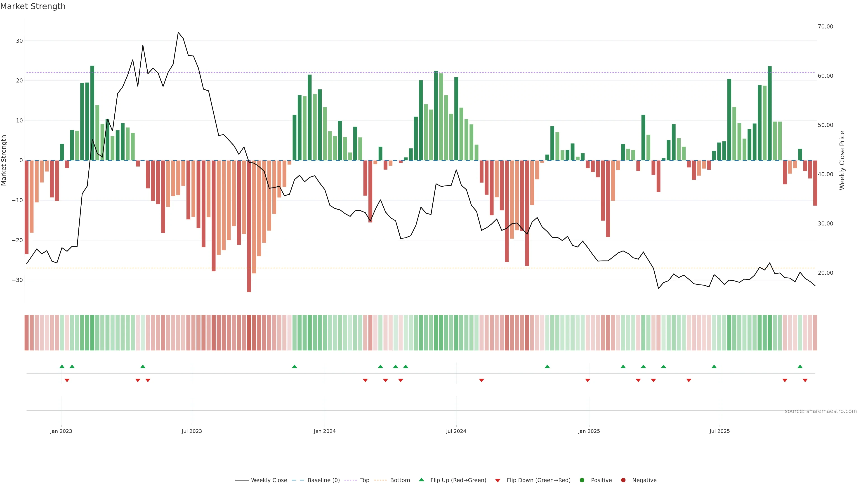Click the Jul 2025 x-axis label
This screenshot has height=488, width=868.
719,431
